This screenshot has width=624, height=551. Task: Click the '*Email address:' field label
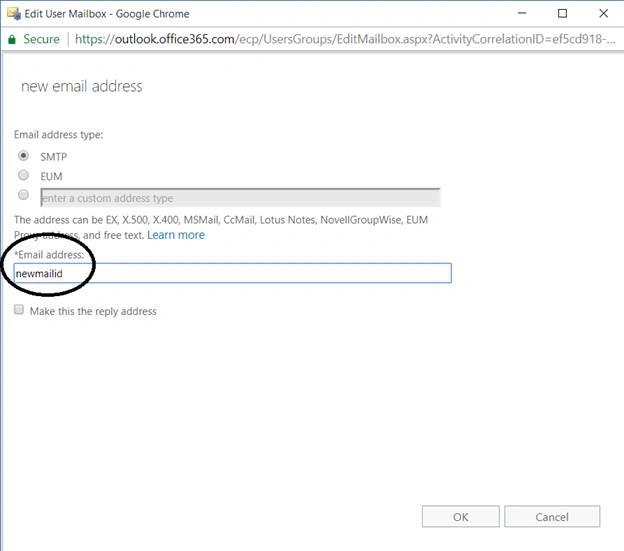(x=49, y=255)
